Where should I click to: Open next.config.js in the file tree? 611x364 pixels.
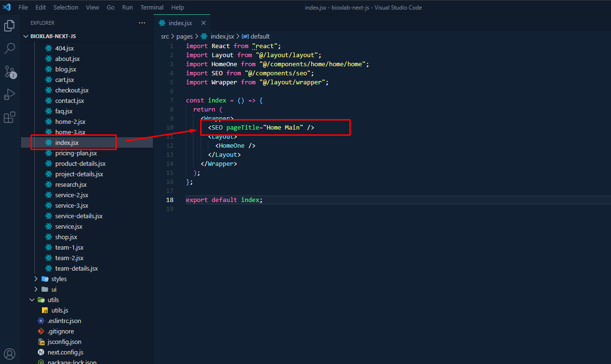point(65,352)
